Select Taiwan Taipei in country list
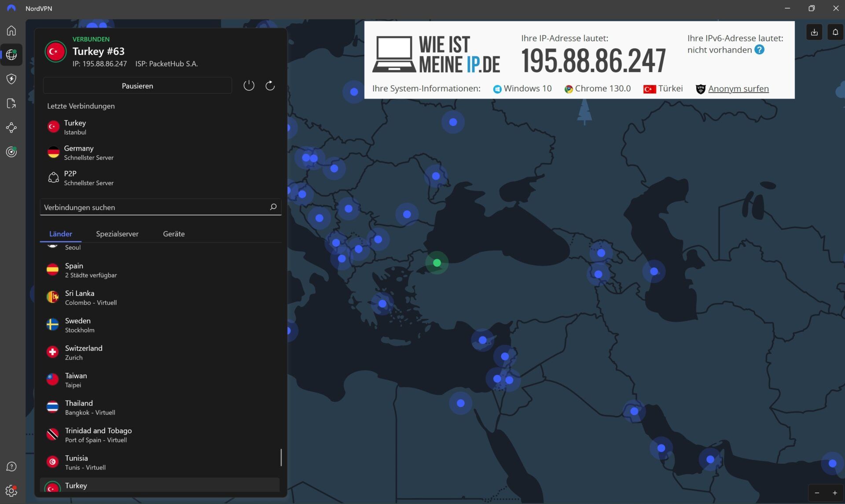The width and height of the screenshot is (845, 504). pos(160,380)
